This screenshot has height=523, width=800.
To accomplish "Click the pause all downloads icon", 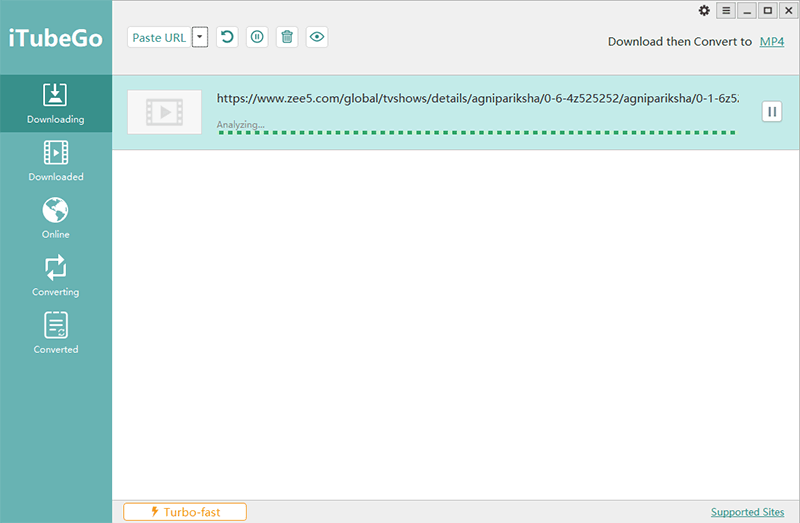I will pos(257,37).
